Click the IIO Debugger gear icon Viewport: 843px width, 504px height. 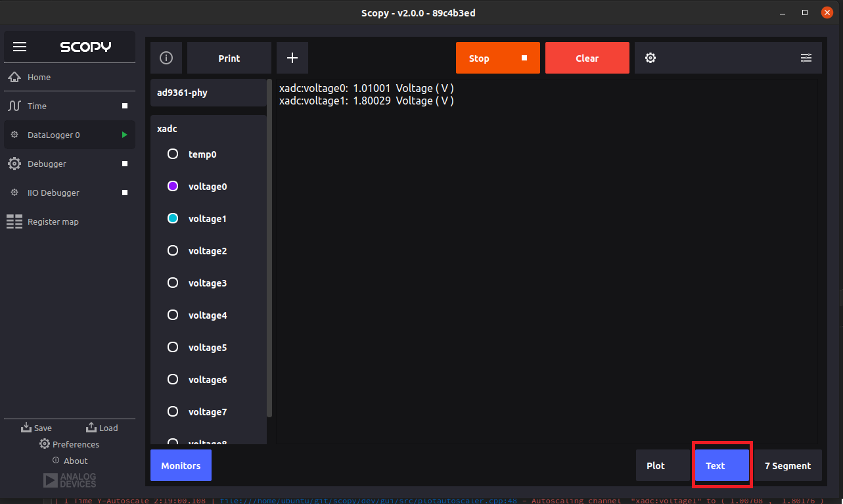pyautogui.click(x=14, y=193)
